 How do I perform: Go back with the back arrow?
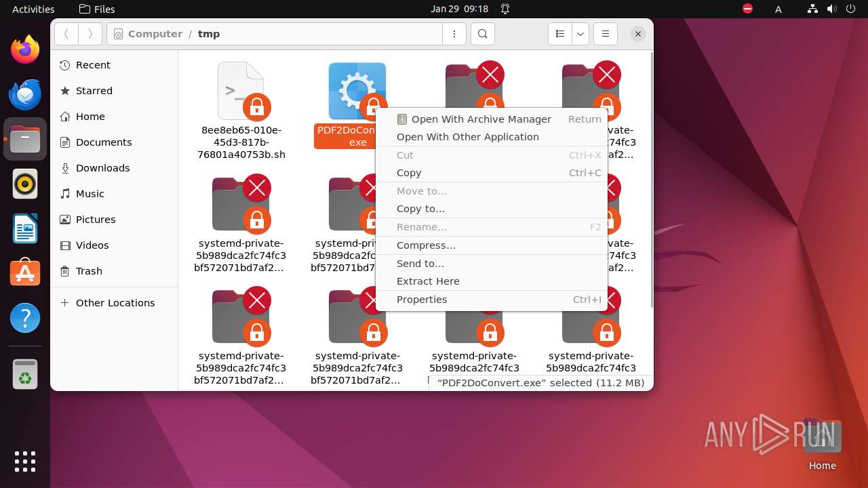click(x=66, y=34)
